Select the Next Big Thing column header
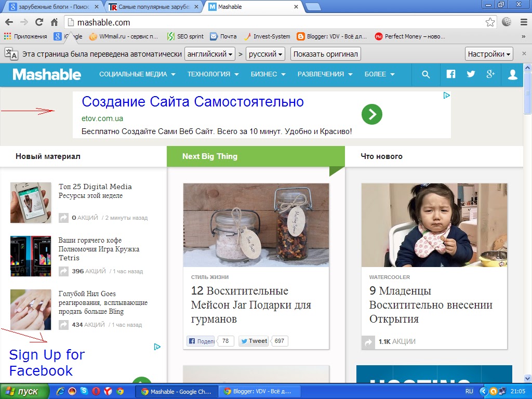532x399 pixels. coord(256,156)
